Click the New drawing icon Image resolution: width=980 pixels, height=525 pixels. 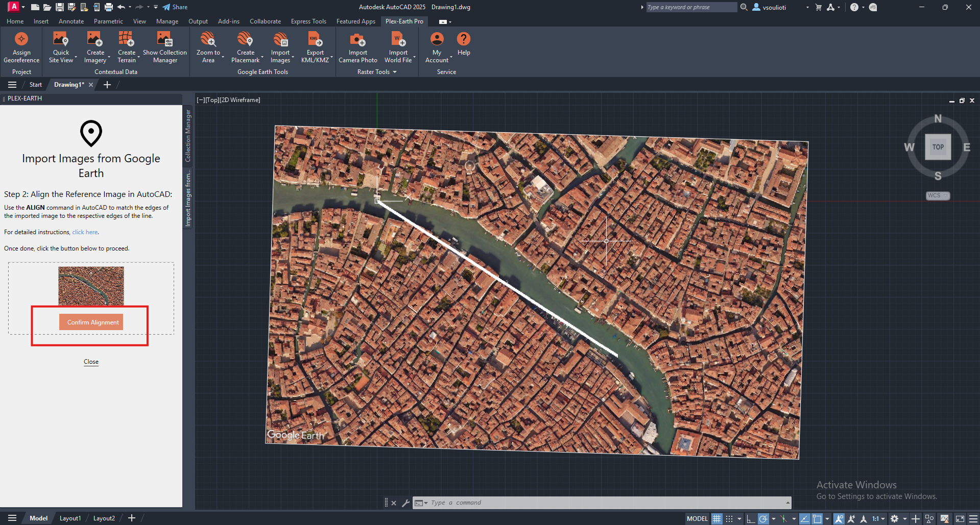tap(35, 7)
